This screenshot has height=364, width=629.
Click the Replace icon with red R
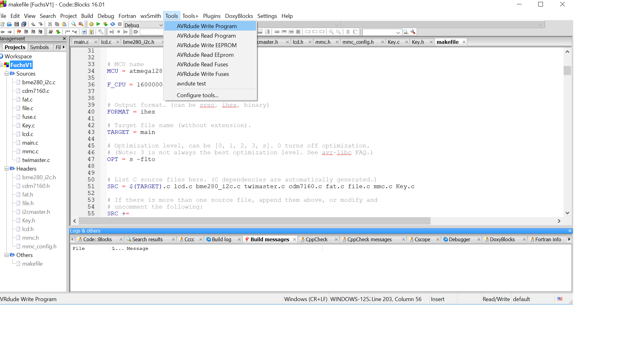pyautogui.click(x=81, y=24)
